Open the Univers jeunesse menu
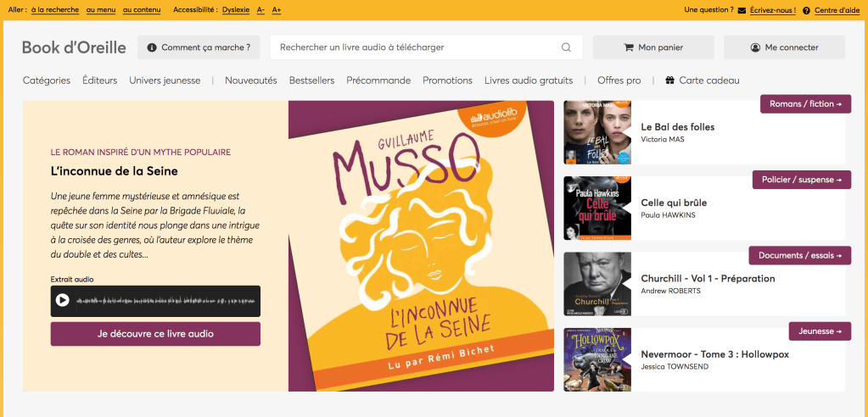The width and height of the screenshot is (868, 417). [x=165, y=81]
